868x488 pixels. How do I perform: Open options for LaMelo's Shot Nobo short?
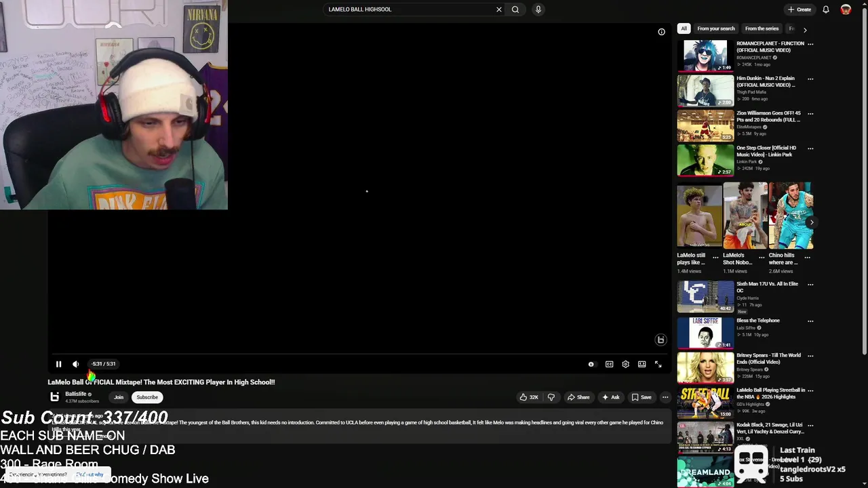[x=762, y=258]
